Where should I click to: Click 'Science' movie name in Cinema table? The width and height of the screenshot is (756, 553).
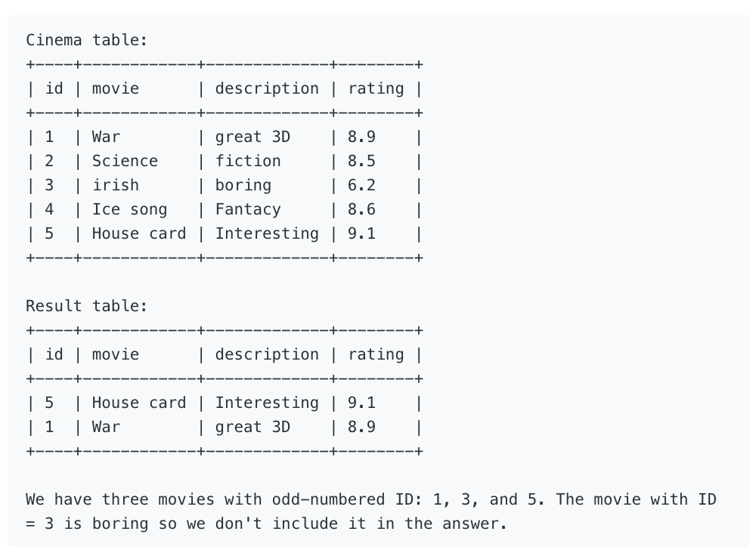[125, 161]
